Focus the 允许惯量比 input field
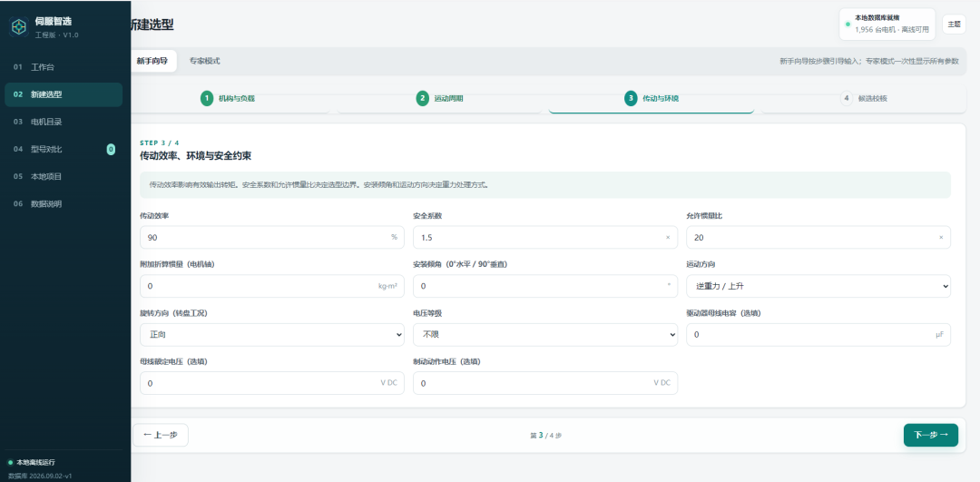This screenshot has width=980, height=482. pos(818,238)
